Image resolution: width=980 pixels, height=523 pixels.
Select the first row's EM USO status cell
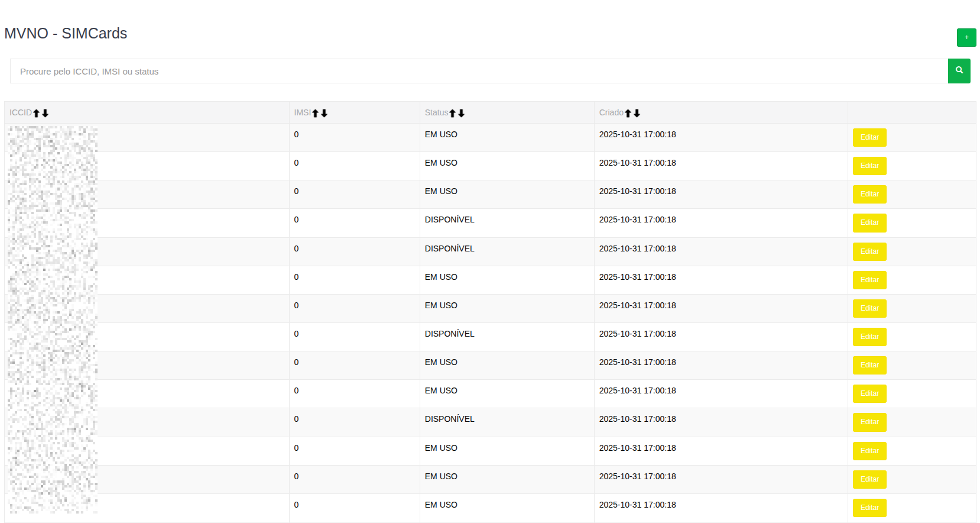click(x=441, y=134)
